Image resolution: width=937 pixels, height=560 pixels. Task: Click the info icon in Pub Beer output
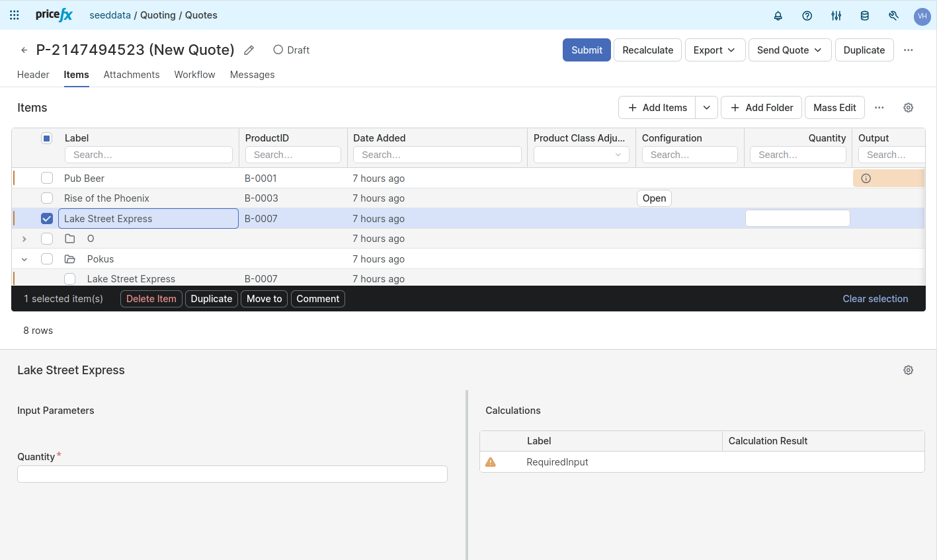[866, 179]
